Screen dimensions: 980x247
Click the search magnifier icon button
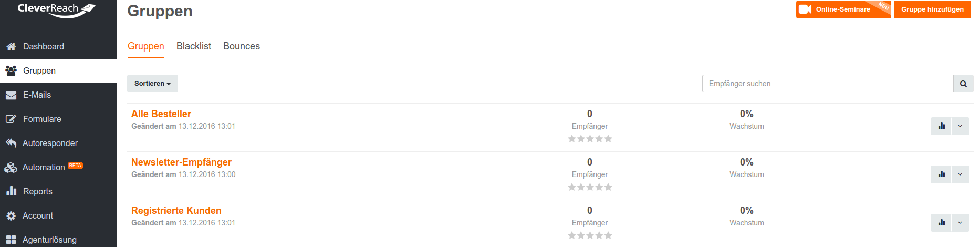pos(963,84)
